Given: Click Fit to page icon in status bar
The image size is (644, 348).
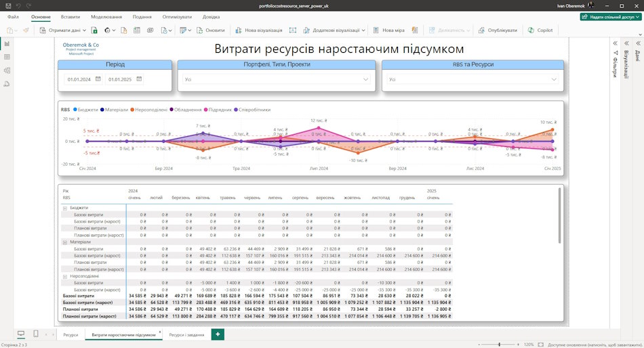Looking at the screenshot, I should point(541,345).
